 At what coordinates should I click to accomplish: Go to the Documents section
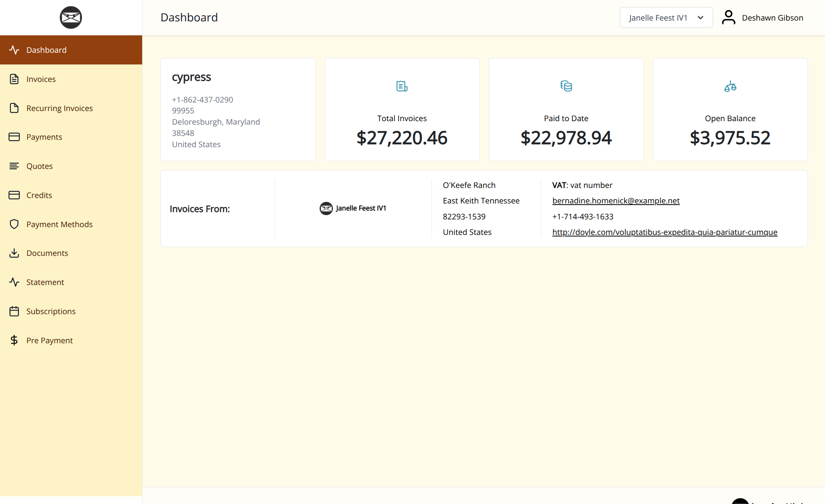coord(71,253)
